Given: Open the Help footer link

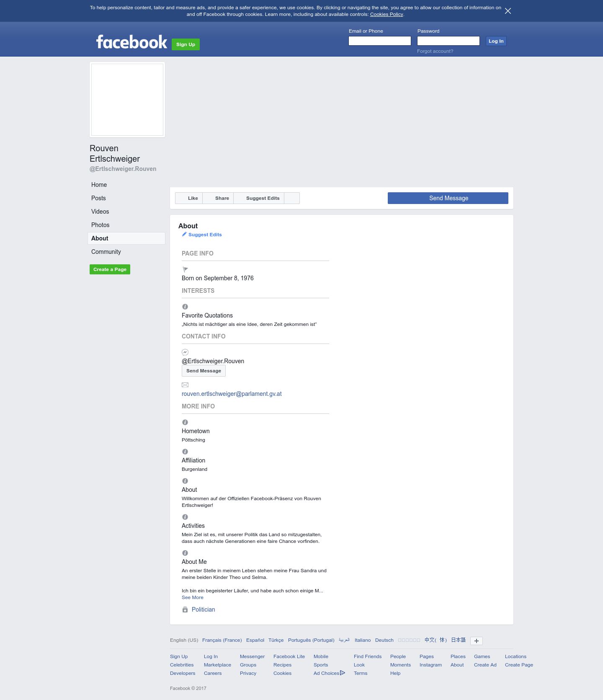Looking at the screenshot, I should coord(395,673).
